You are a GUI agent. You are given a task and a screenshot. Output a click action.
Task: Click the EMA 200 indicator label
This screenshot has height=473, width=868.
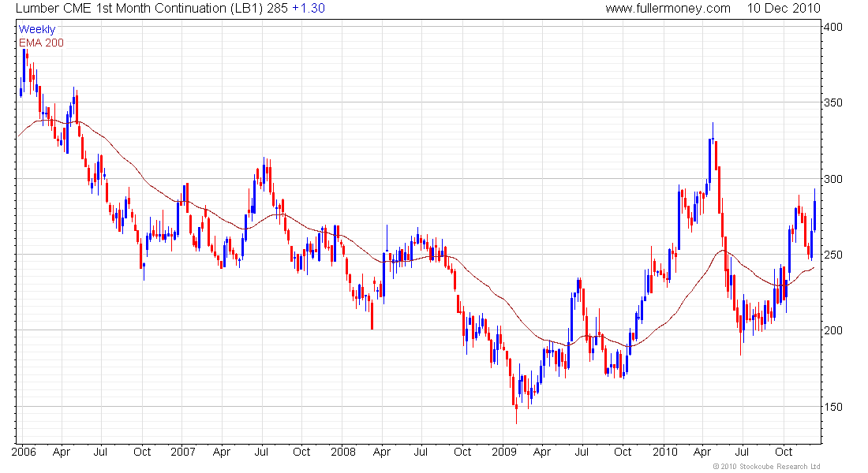(41, 43)
